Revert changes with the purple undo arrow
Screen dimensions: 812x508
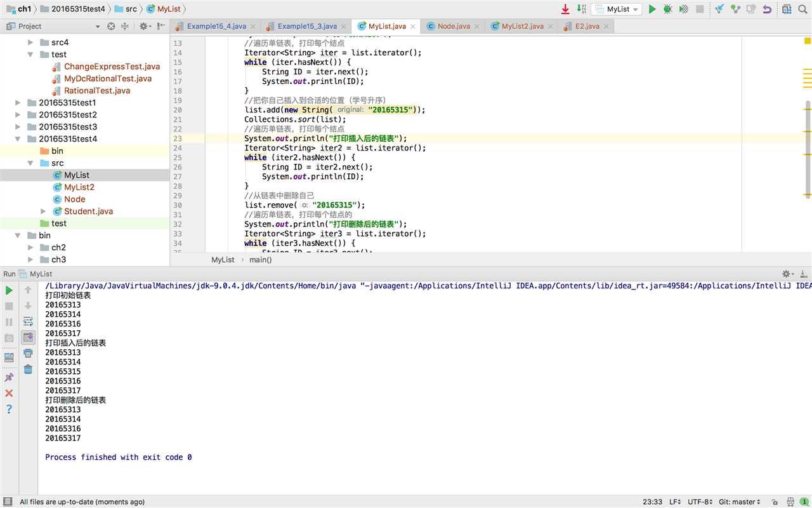767,10
